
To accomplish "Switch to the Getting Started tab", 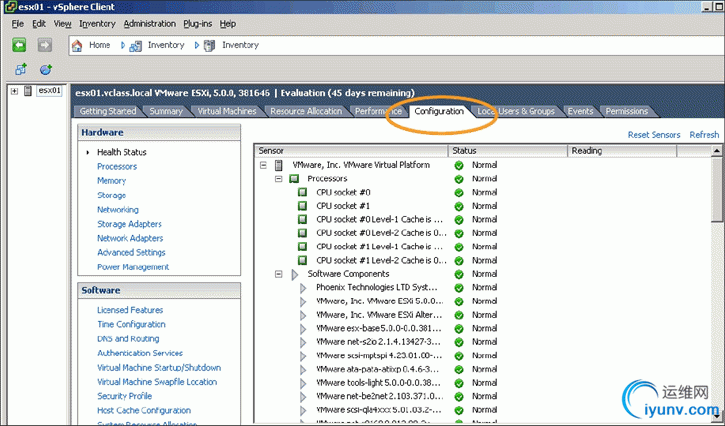I will click(108, 111).
